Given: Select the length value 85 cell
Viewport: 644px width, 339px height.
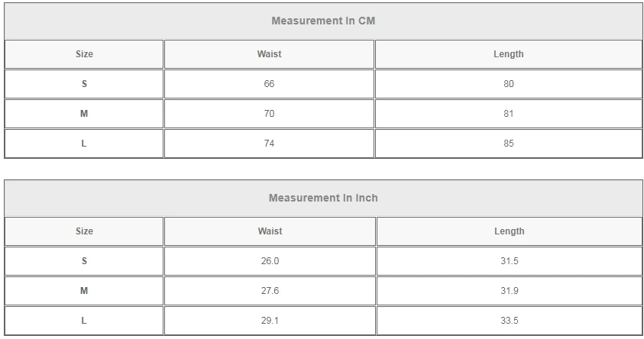Looking at the screenshot, I should (x=509, y=144).
